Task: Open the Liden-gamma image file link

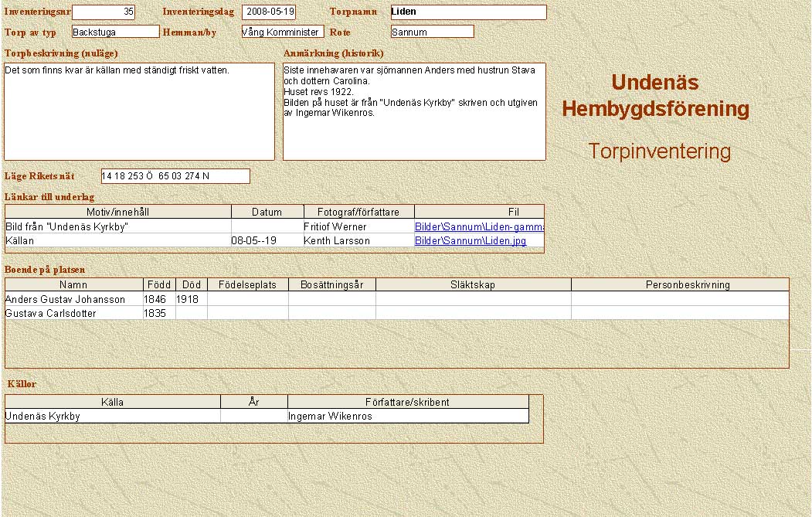Action: pyautogui.click(x=479, y=226)
